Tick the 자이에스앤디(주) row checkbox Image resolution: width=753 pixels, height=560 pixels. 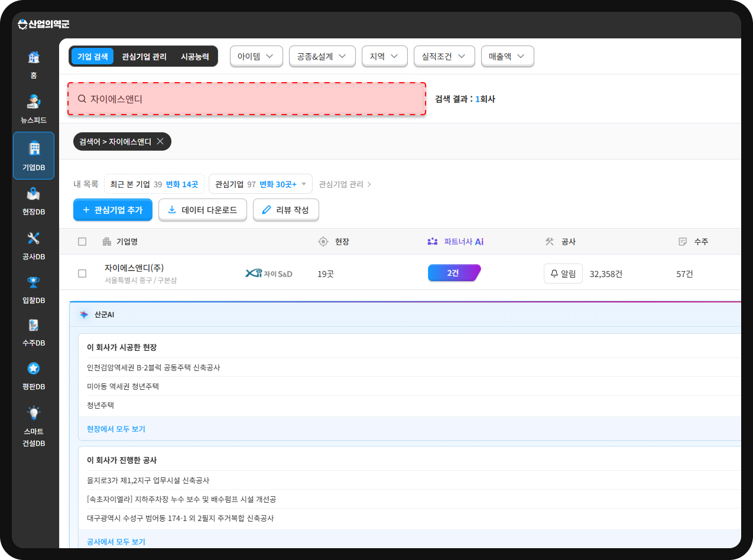[82, 274]
